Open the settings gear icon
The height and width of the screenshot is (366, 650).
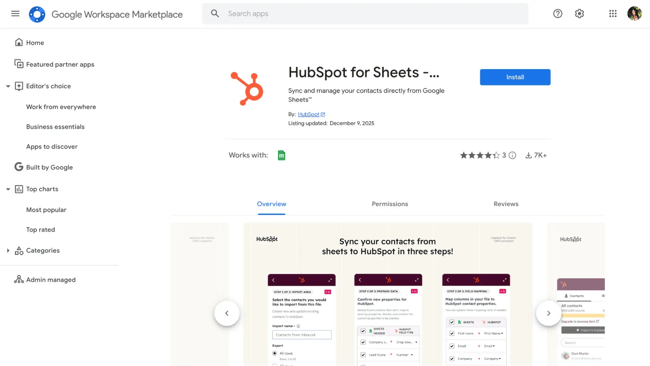pos(580,14)
